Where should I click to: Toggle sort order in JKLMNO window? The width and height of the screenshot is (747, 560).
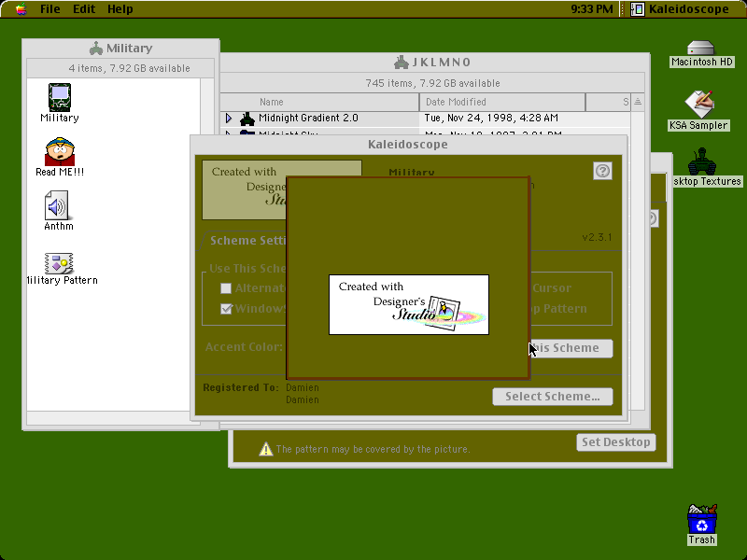[x=638, y=102]
